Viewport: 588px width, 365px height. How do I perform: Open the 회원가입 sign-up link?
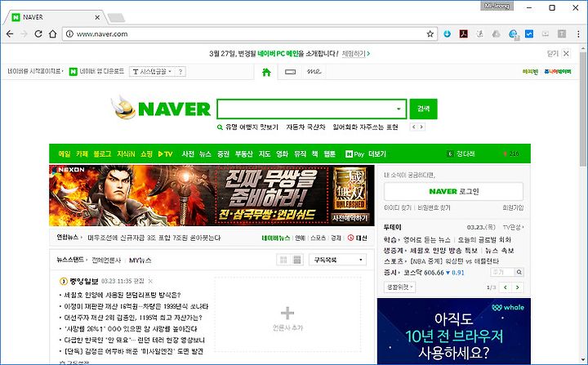[x=513, y=207]
